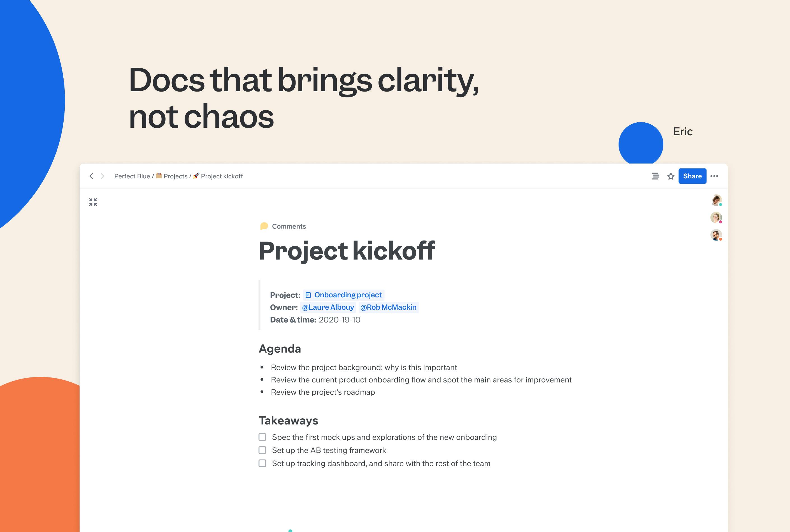Click 'Spec the first mock ups' text

(384, 437)
